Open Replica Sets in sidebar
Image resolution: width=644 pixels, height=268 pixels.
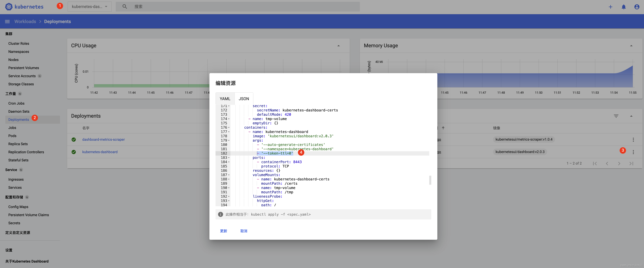18,144
